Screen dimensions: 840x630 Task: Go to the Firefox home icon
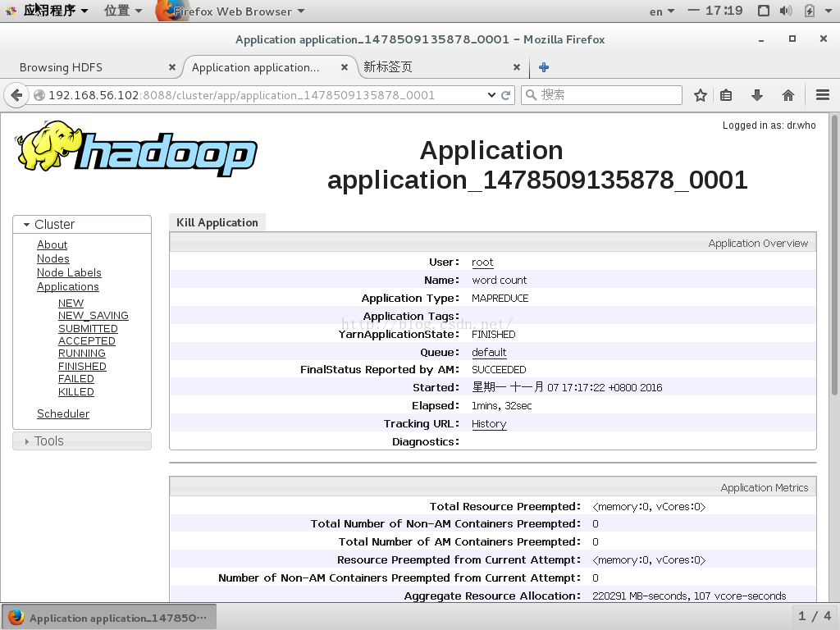[x=788, y=95]
